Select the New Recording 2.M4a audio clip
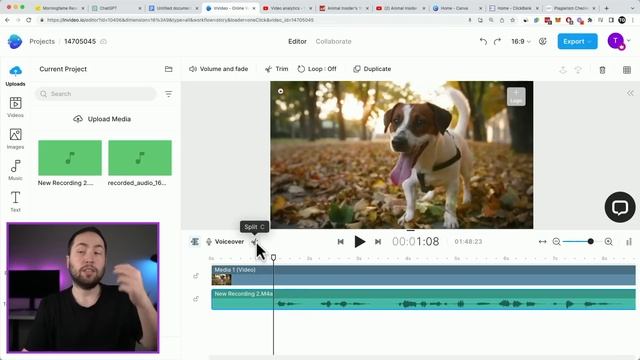This screenshot has height=360, width=640. (423, 299)
